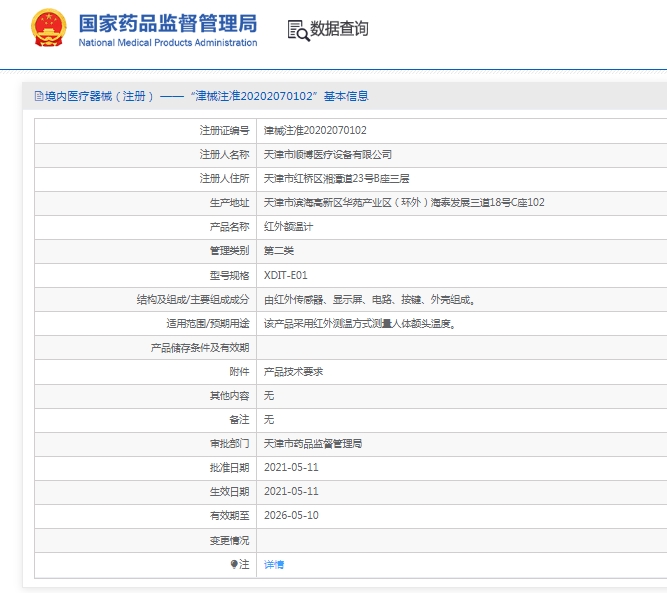Click the 注册人名称 label
This screenshot has height=593, width=667.
coord(225,154)
